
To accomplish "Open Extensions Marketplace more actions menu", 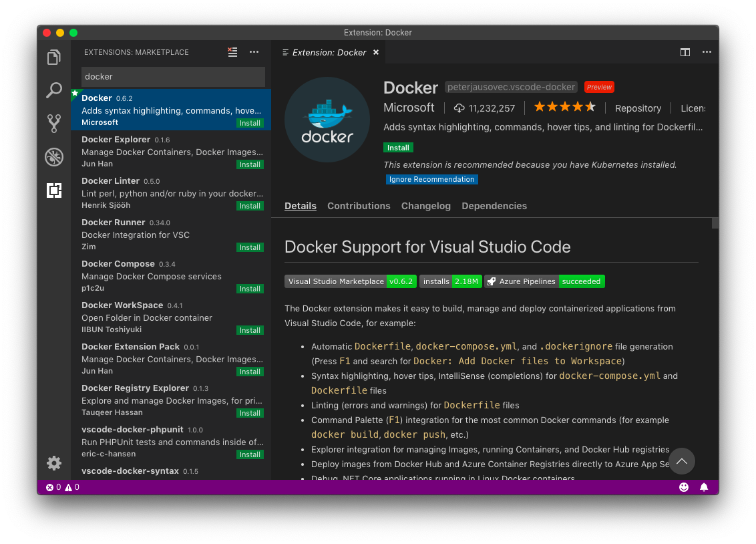I will [x=254, y=52].
